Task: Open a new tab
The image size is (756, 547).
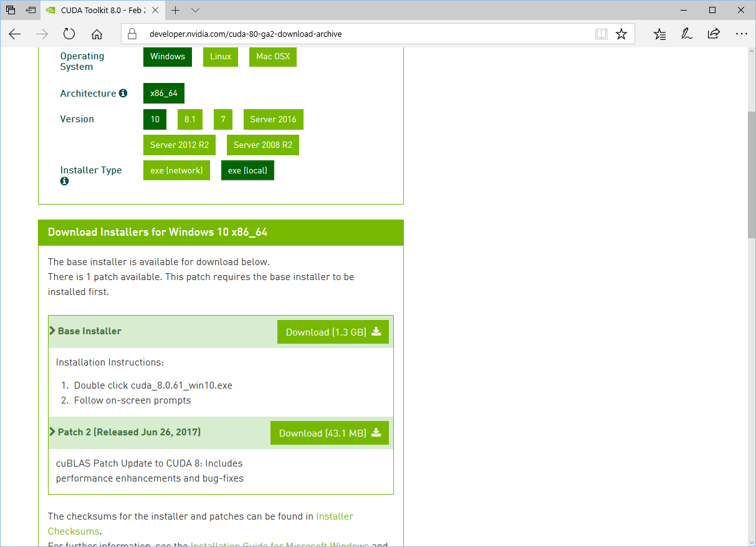Action: pos(176,10)
